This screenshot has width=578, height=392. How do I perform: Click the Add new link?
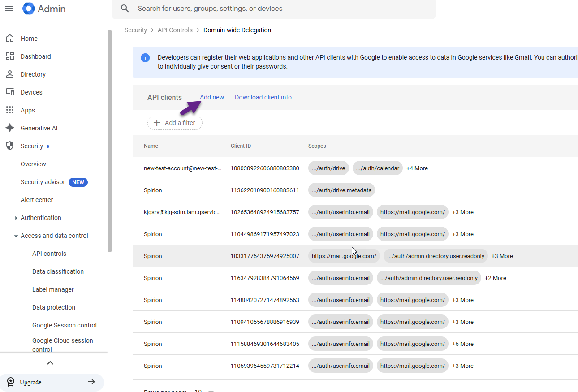point(212,97)
